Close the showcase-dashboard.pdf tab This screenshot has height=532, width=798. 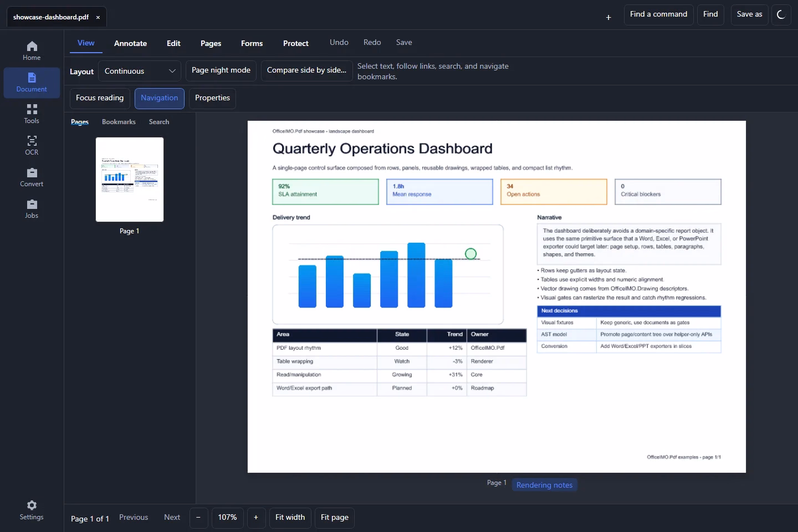(x=98, y=17)
